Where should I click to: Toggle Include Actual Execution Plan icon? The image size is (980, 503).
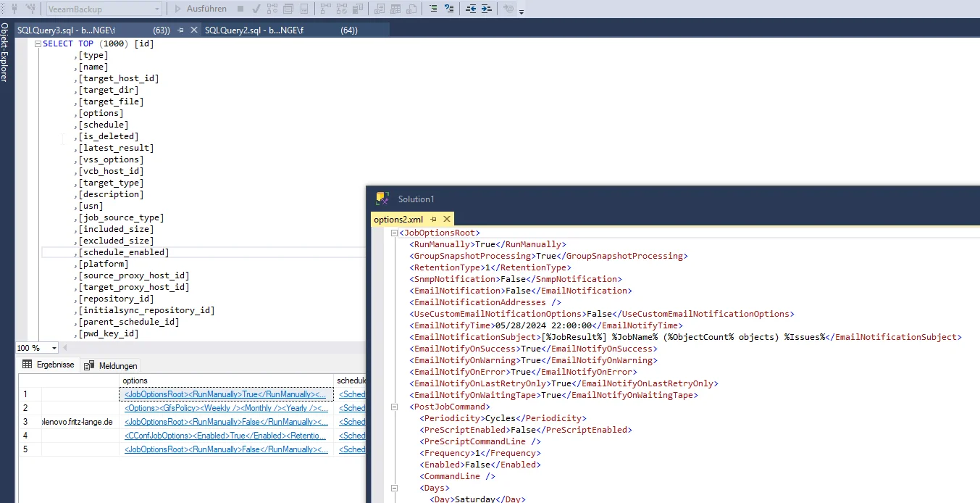pos(326,9)
